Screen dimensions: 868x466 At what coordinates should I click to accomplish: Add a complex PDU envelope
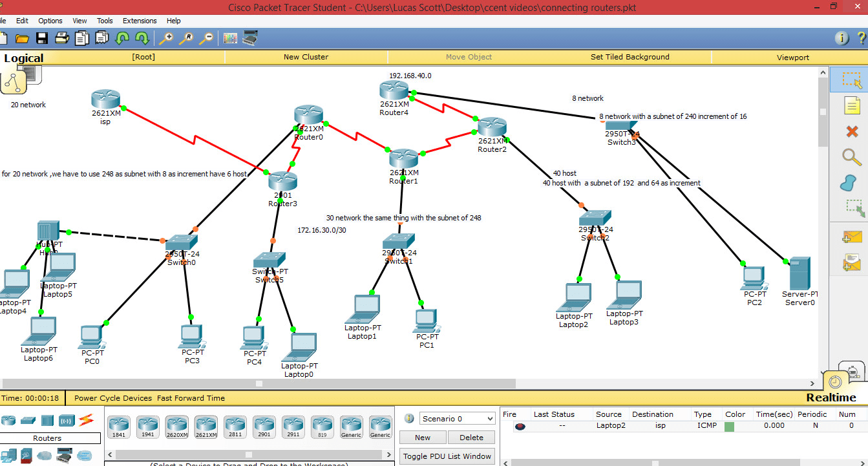pyautogui.click(x=852, y=262)
